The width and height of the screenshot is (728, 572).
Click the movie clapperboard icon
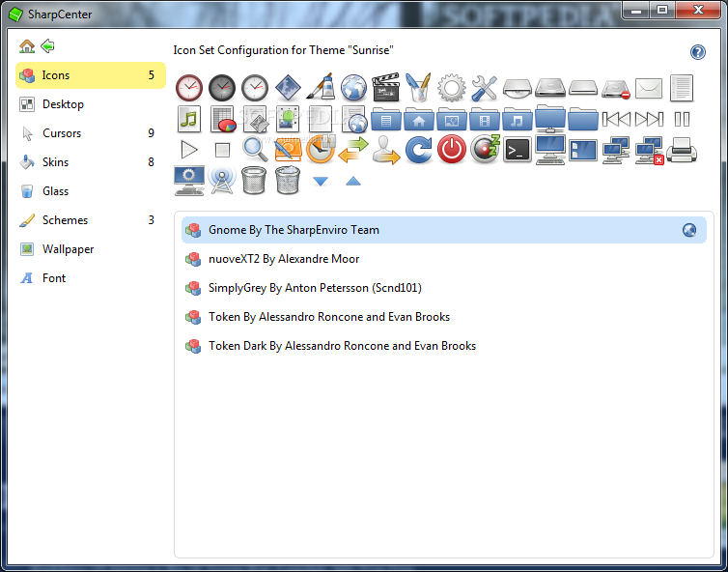tap(386, 87)
